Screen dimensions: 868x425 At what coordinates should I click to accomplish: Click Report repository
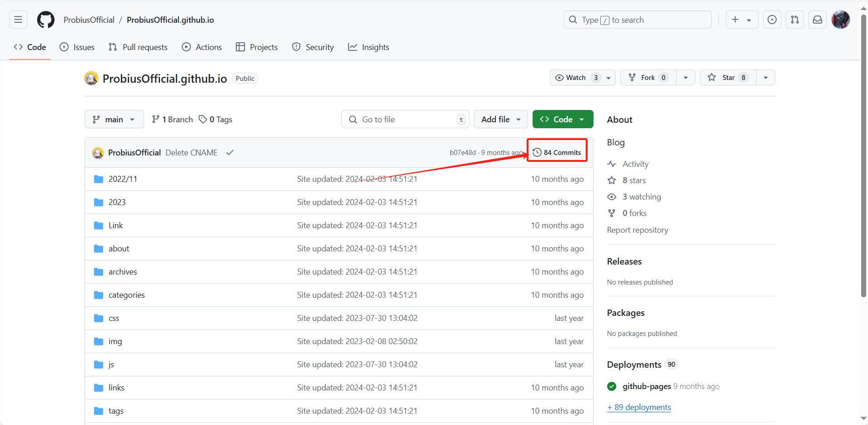[638, 230]
